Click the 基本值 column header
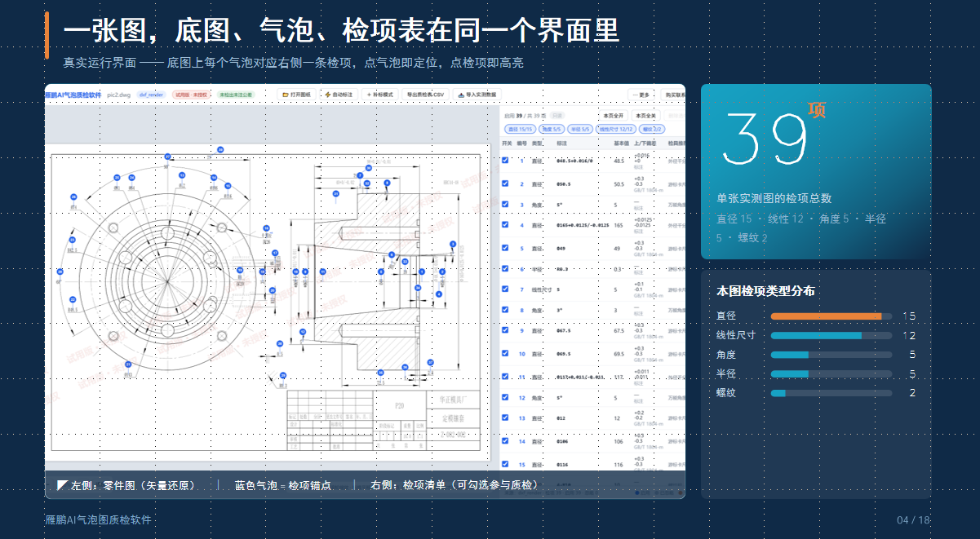This screenshot has height=539, width=980. pos(622,143)
